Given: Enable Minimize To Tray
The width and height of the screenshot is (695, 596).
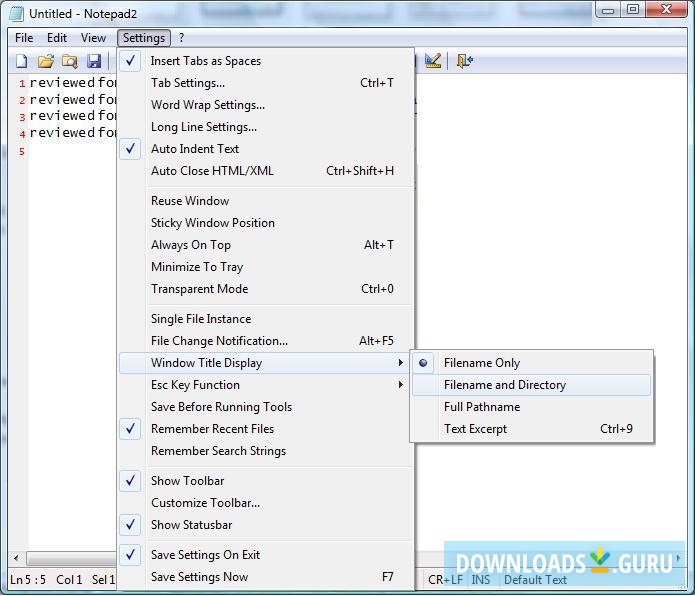Looking at the screenshot, I should (x=266, y=267).
